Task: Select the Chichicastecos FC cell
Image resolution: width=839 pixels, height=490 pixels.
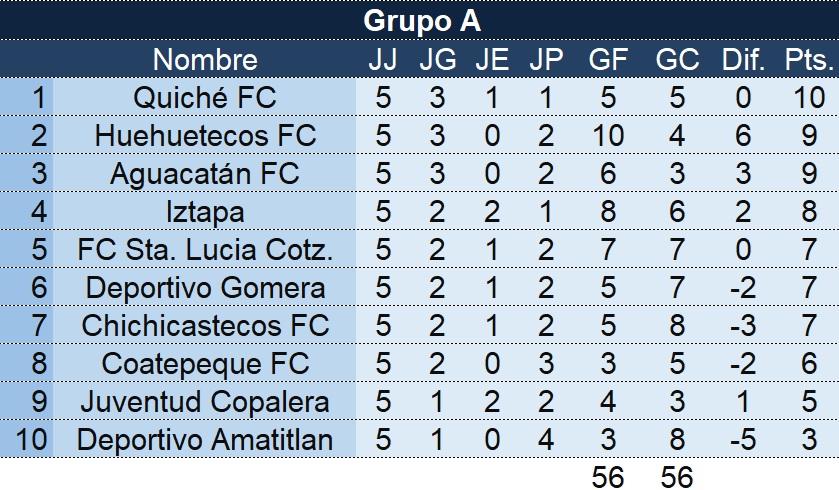Action: click(205, 326)
